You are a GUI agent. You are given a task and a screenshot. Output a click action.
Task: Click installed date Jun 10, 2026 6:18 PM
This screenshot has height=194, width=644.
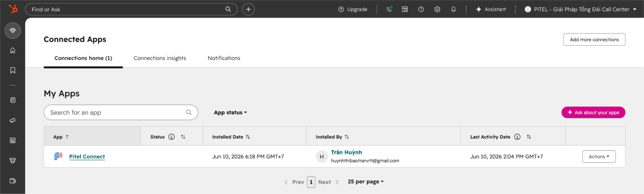tap(248, 157)
